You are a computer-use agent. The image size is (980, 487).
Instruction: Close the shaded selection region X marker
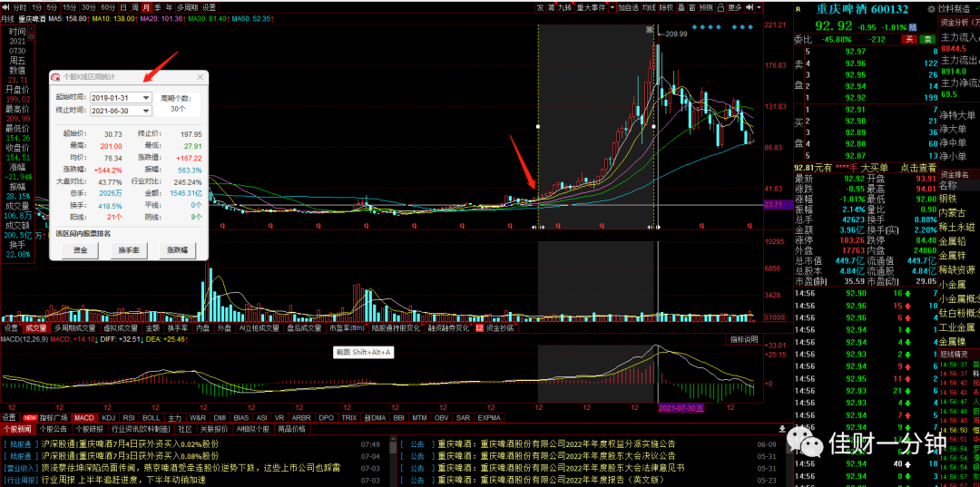click(x=650, y=29)
